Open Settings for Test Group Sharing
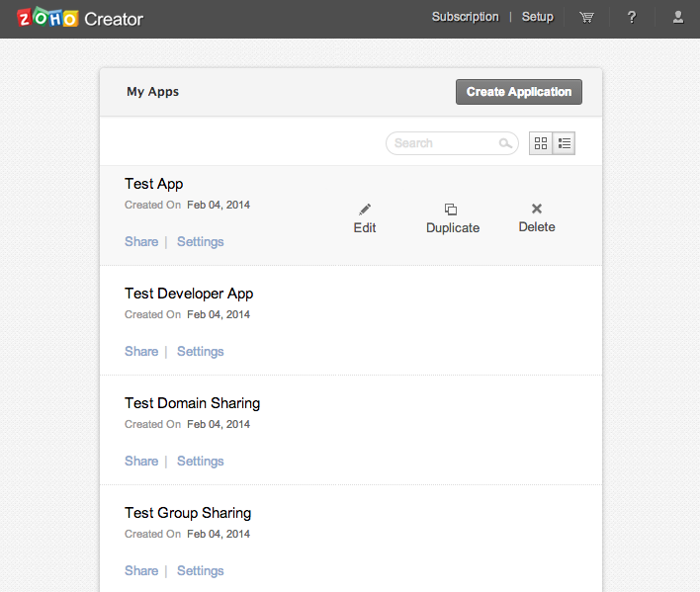The height and width of the screenshot is (592, 700). coord(200,570)
